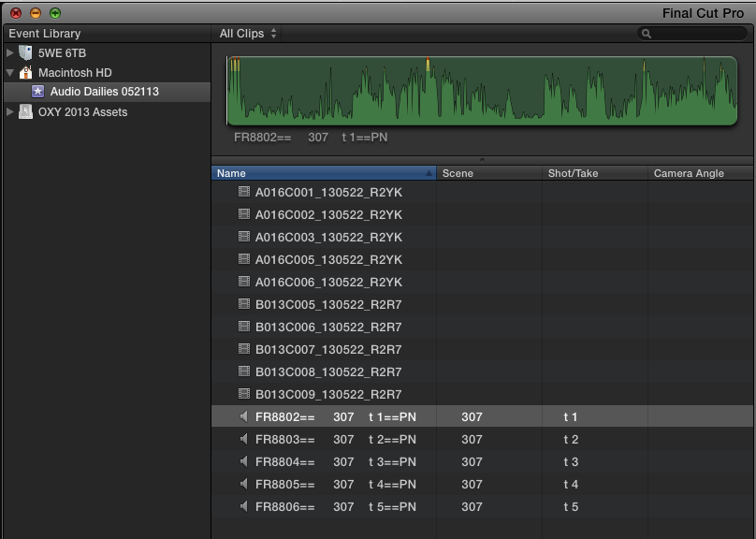The height and width of the screenshot is (539, 756).
Task: Select clip B013C009_130522_R2R7
Action: [x=328, y=394]
